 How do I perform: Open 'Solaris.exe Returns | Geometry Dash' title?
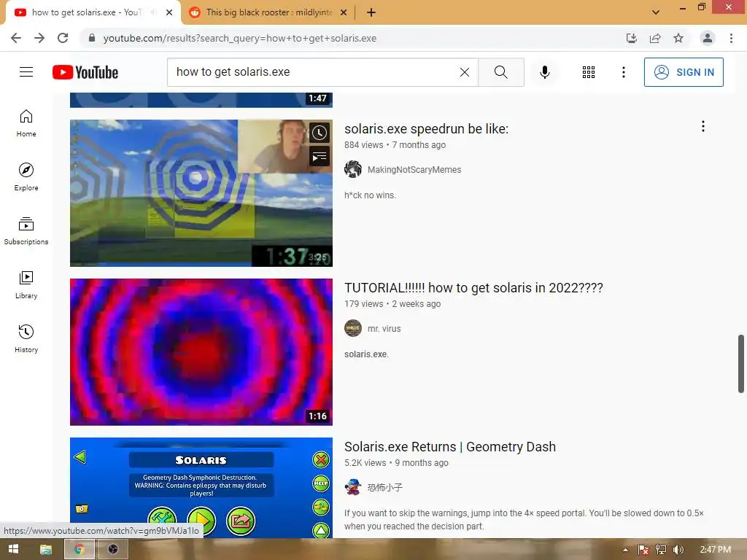[x=450, y=447]
